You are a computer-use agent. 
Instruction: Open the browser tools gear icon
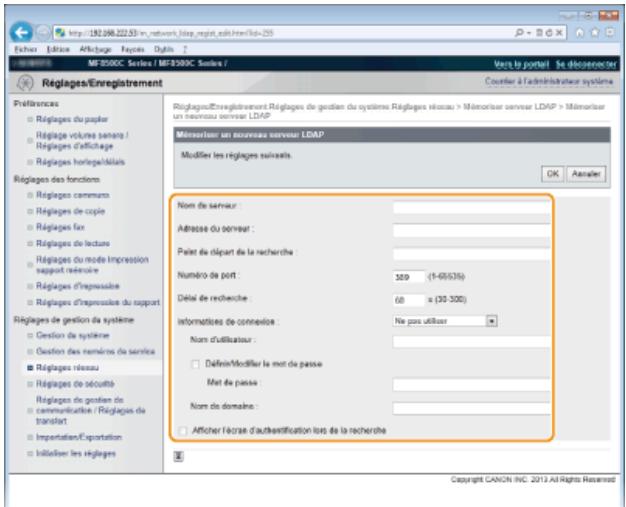(x=610, y=33)
